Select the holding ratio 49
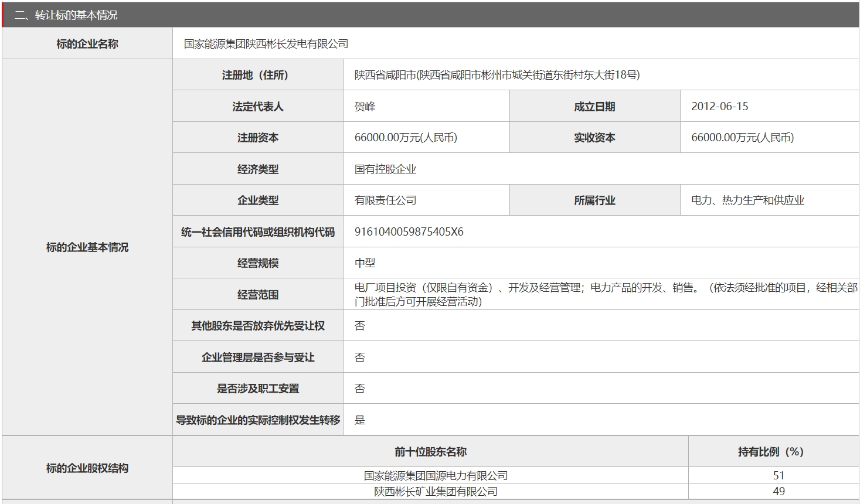This screenshot has height=504, width=867. pos(778,491)
